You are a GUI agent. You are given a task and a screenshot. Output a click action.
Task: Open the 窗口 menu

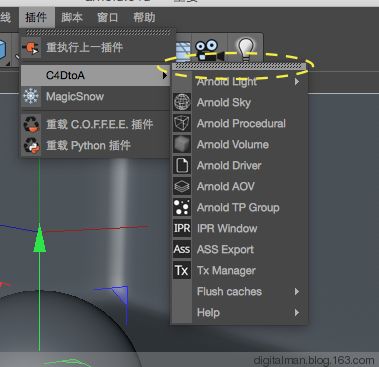tap(107, 17)
